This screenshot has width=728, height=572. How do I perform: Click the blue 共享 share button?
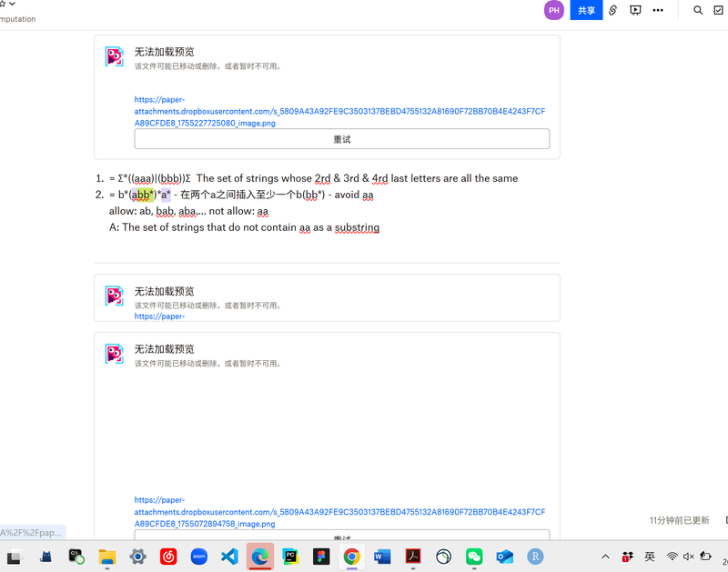586,10
